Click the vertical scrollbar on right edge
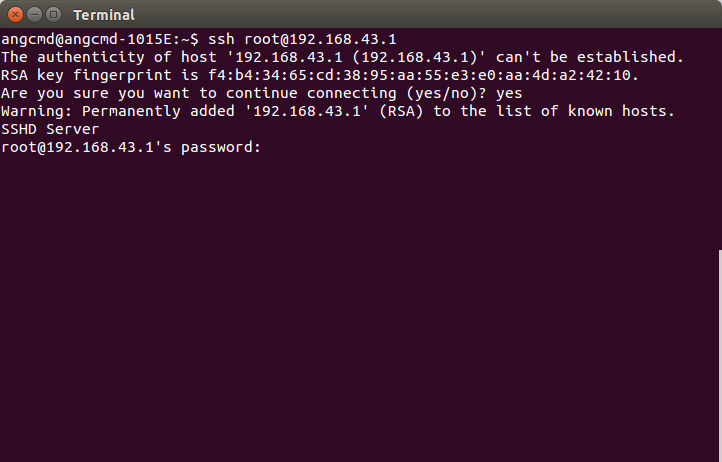Image resolution: width=722 pixels, height=462 pixels. click(x=720, y=355)
